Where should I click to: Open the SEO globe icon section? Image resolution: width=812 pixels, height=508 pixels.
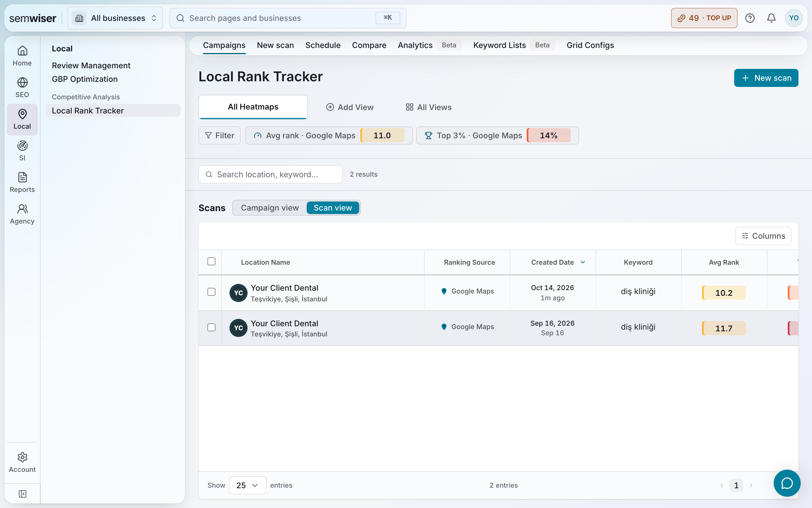[22, 88]
